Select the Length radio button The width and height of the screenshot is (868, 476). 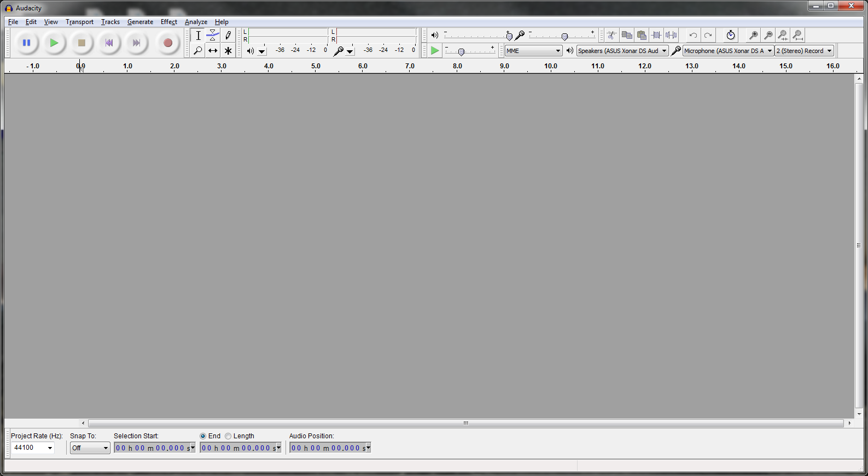point(228,436)
